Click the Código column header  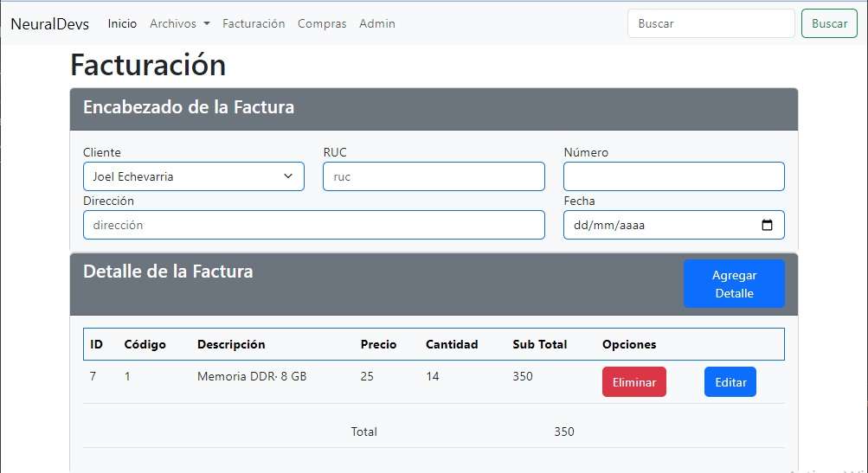point(145,344)
